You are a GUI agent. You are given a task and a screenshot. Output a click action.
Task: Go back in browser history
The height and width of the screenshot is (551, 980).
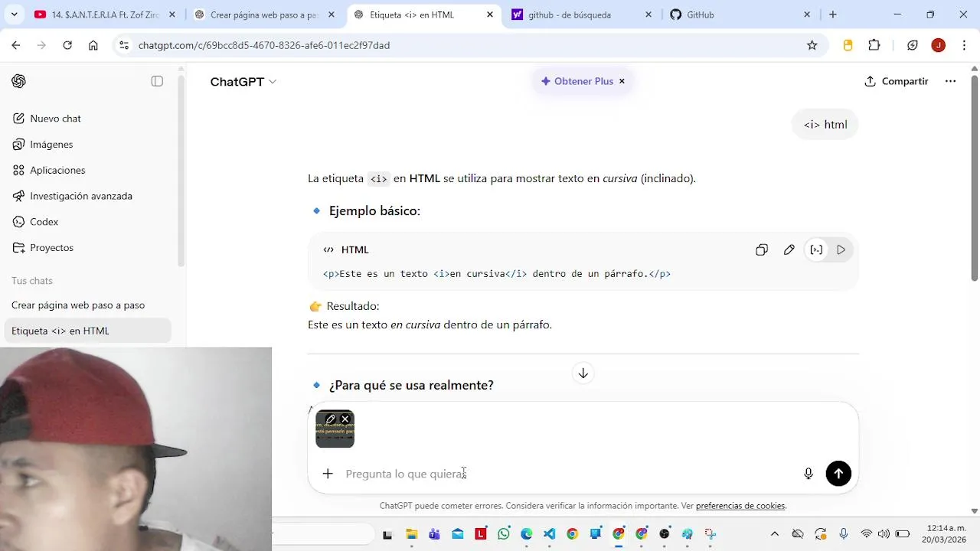coord(16,45)
